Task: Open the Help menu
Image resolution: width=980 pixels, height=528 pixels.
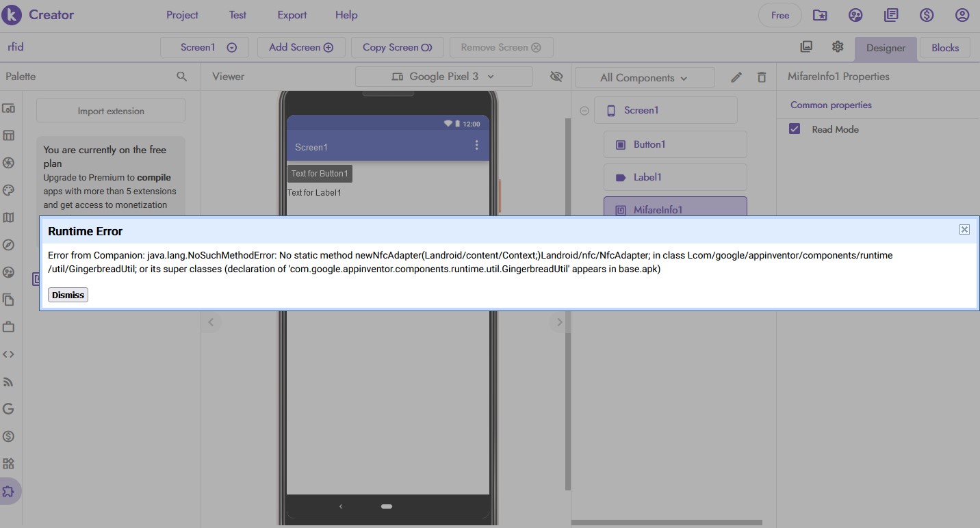Action: [x=346, y=15]
